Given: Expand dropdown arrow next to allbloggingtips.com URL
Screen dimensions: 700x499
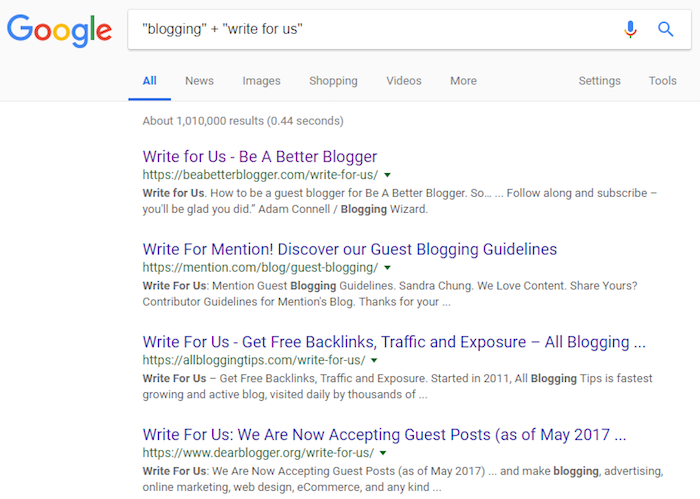Looking at the screenshot, I should click(375, 360).
